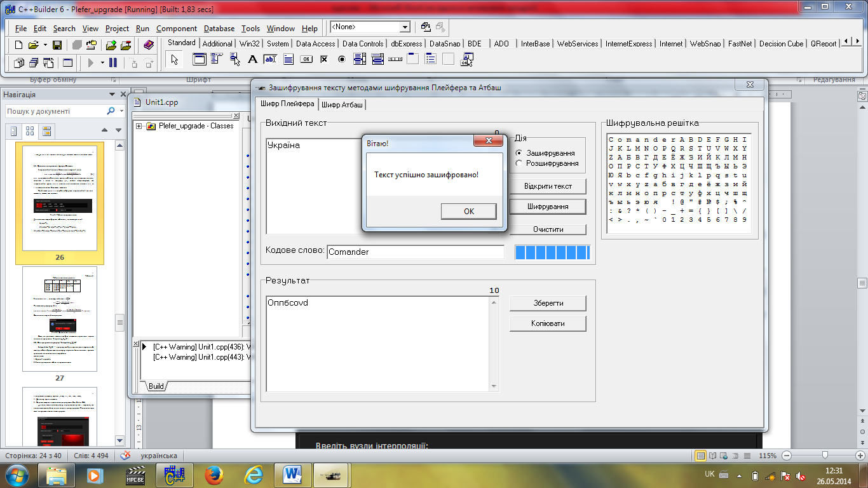Open Firefox from the taskbar
The width and height of the screenshot is (868, 488).
[x=214, y=475]
